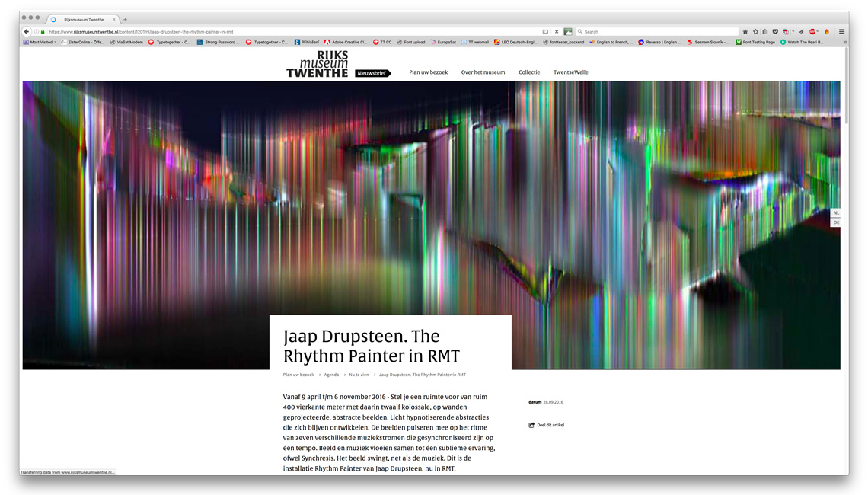Open Adobe Creative Cloud bookmark
868x495 pixels.
(346, 42)
